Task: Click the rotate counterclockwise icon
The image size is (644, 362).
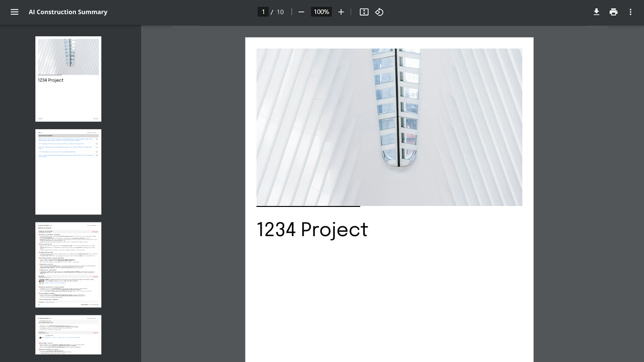Action: [379, 12]
